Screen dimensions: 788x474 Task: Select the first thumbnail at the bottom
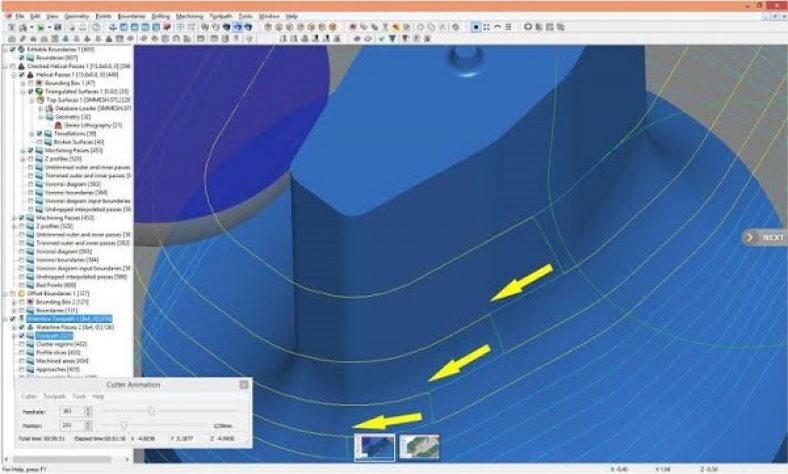click(x=374, y=447)
